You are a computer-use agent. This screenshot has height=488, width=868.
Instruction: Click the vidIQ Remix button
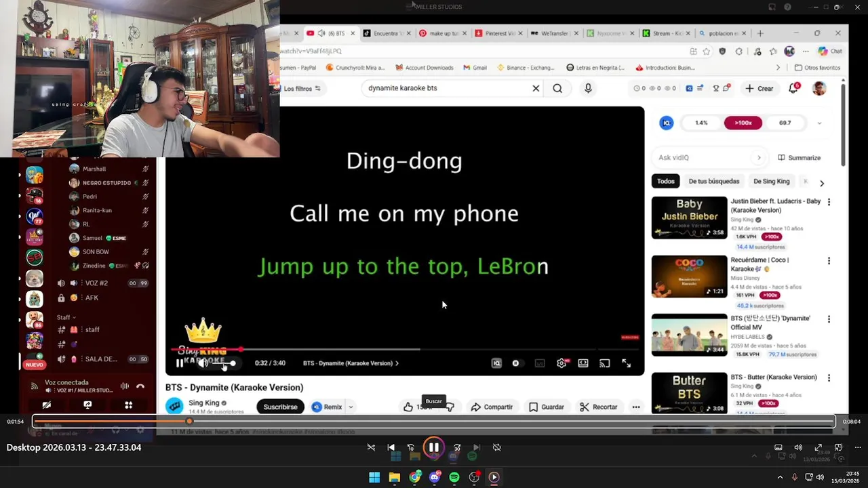pyautogui.click(x=327, y=407)
